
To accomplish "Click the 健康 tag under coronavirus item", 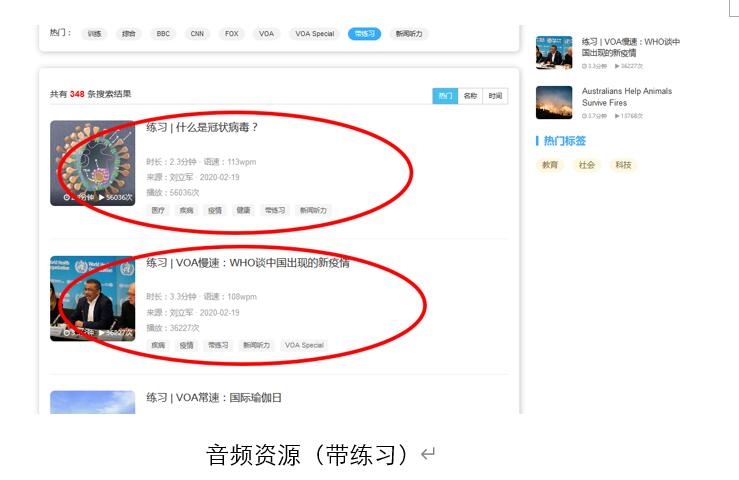I will (243, 211).
